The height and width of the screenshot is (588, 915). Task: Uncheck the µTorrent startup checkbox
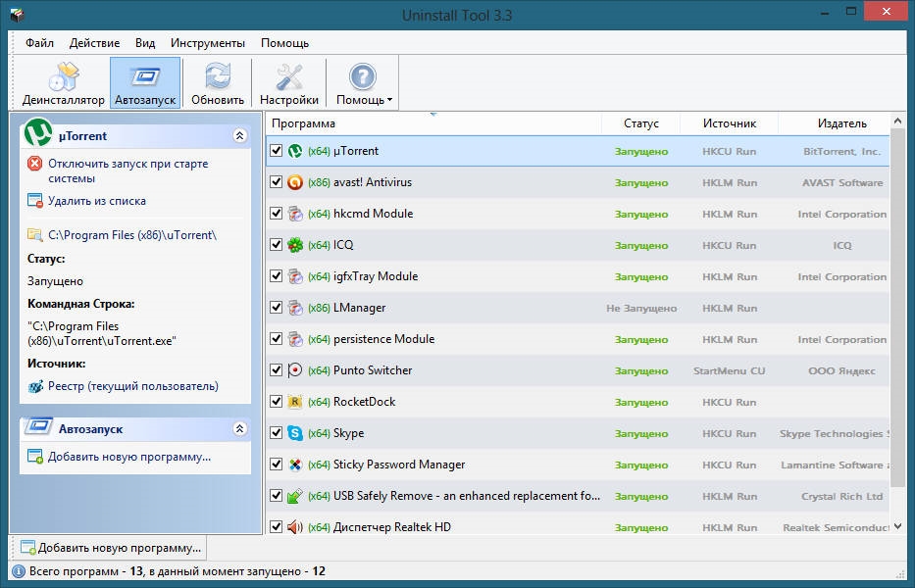coord(277,151)
